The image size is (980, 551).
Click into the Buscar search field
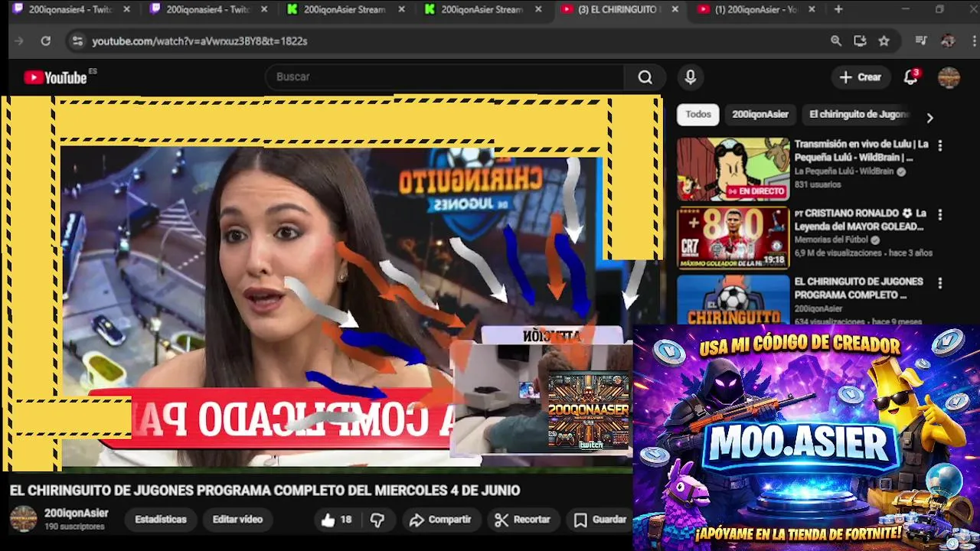click(444, 77)
